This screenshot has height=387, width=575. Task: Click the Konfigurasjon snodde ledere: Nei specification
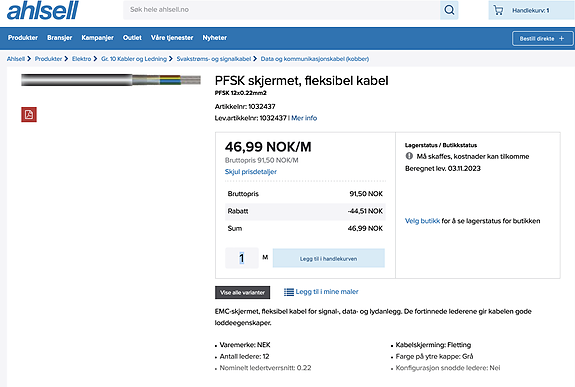pyautogui.click(x=448, y=368)
